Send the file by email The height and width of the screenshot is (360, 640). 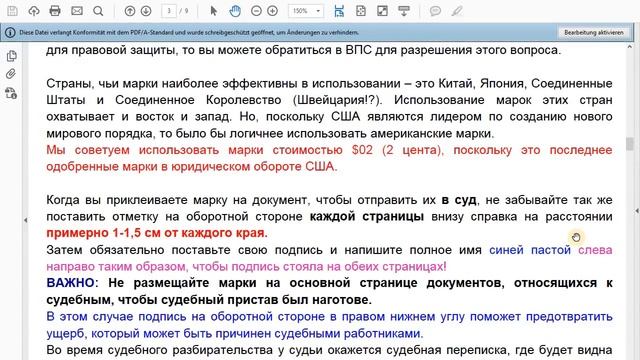tap(77, 11)
